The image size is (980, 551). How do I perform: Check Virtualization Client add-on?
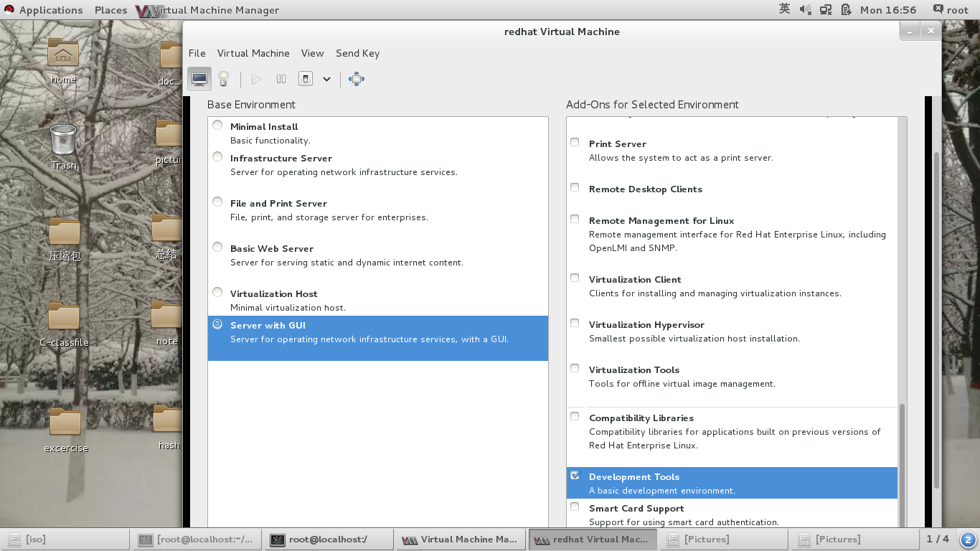[575, 278]
